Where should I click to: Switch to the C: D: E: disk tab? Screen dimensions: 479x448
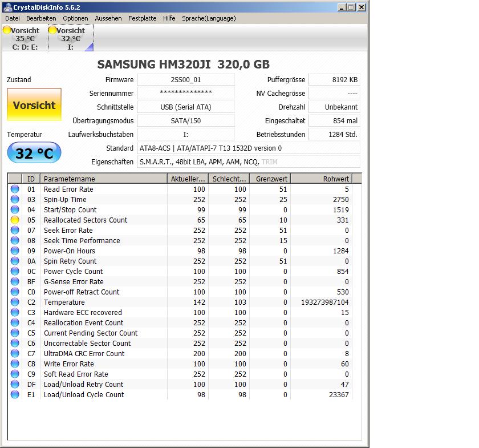pyautogui.click(x=25, y=38)
